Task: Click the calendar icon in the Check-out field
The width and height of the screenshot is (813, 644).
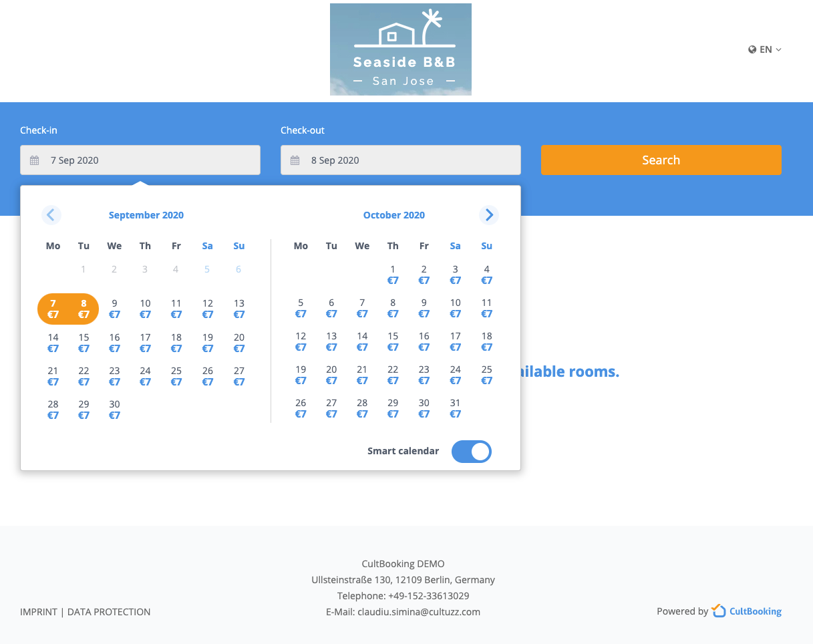Action: click(x=294, y=160)
